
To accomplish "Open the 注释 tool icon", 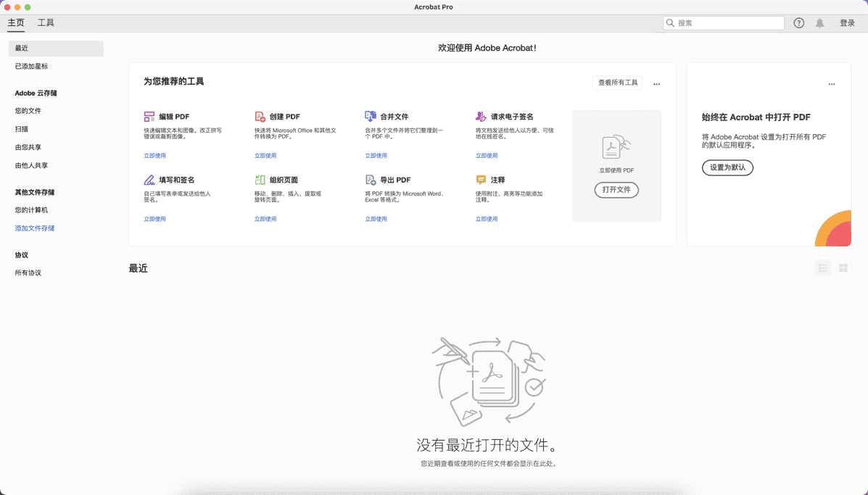I will pyautogui.click(x=481, y=180).
